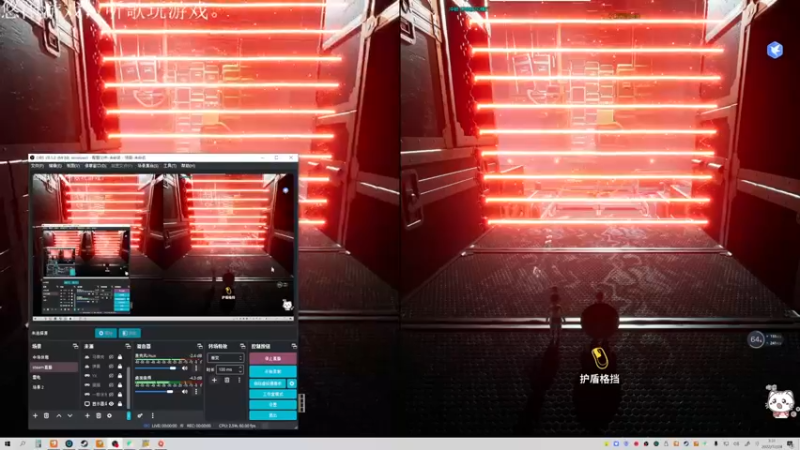The width and height of the screenshot is (800, 450).
Task: Toggle visibility eye of the YY source
Action: (111, 376)
